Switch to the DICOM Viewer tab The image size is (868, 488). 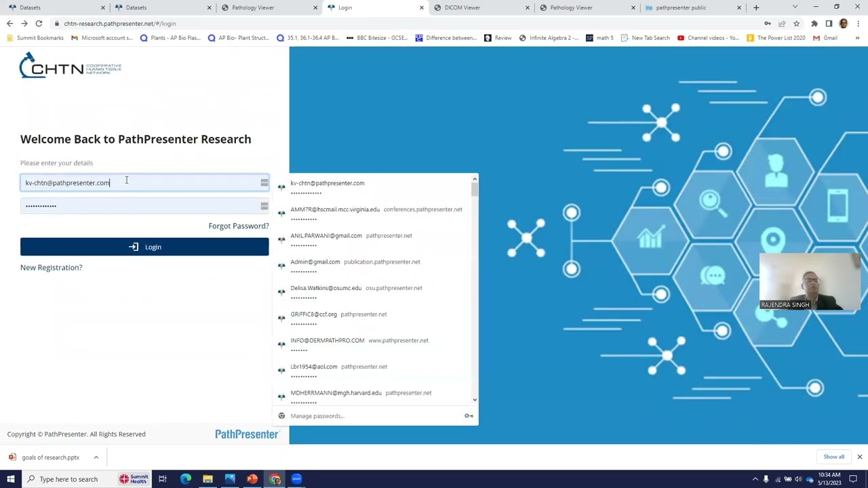[480, 7]
